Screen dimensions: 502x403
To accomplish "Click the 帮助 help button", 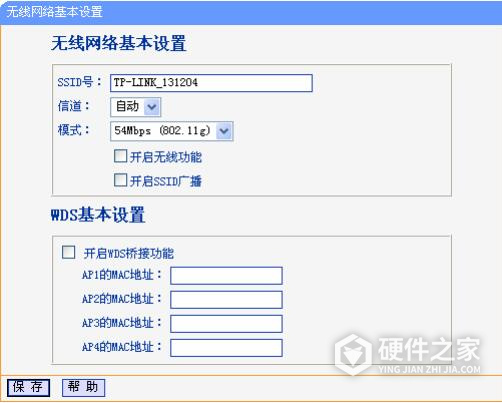I will click(83, 388).
